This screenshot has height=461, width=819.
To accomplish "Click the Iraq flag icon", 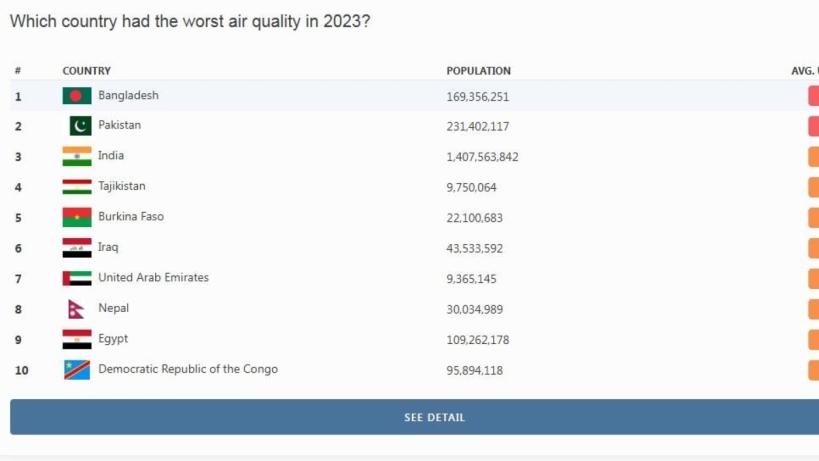I will point(77,247).
